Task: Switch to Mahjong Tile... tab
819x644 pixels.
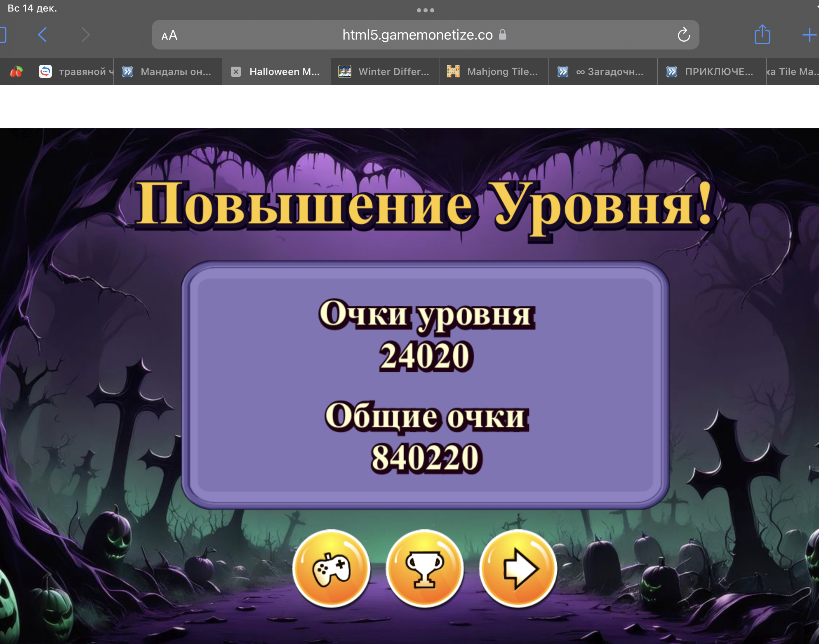Action: pyautogui.click(x=494, y=72)
